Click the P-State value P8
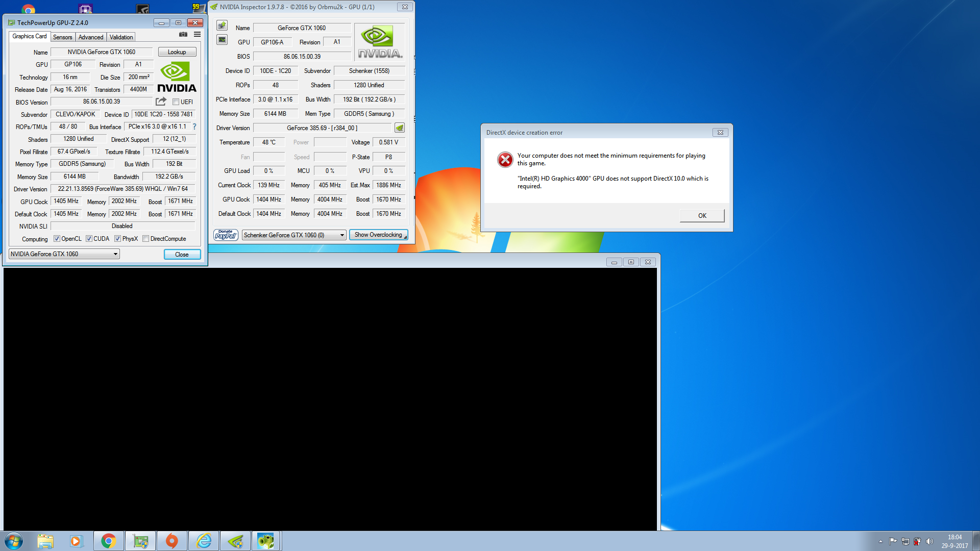Image resolution: width=980 pixels, height=551 pixels. click(389, 157)
